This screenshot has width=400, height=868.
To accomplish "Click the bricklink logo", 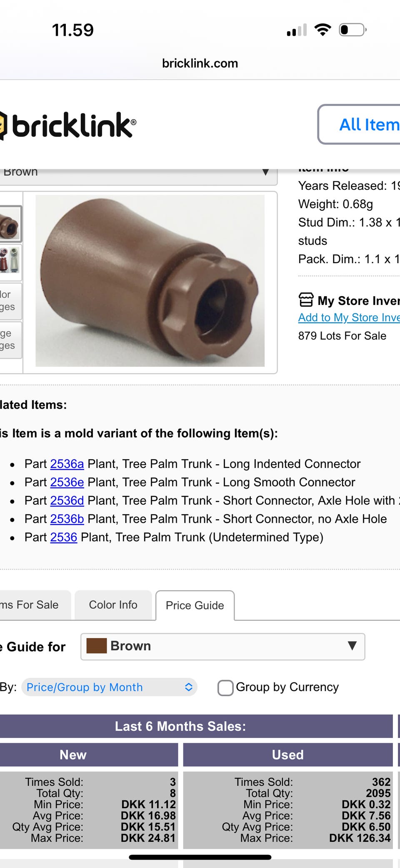I will click(x=69, y=125).
